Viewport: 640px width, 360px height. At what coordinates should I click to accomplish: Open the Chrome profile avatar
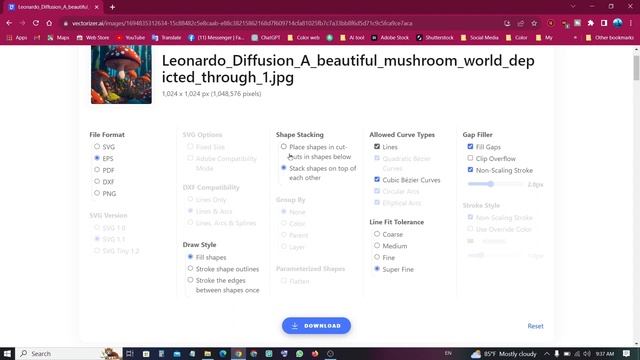click(x=618, y=23)
